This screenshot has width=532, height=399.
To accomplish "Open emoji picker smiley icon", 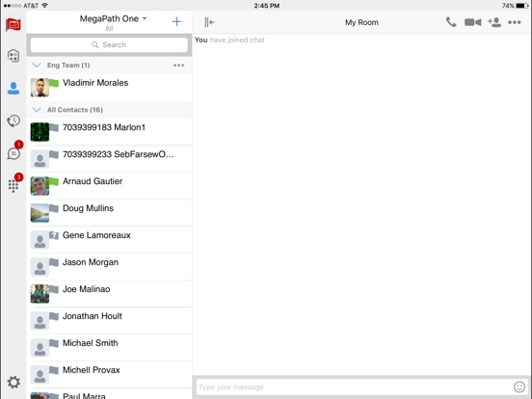I will click(x=519, y=386).
